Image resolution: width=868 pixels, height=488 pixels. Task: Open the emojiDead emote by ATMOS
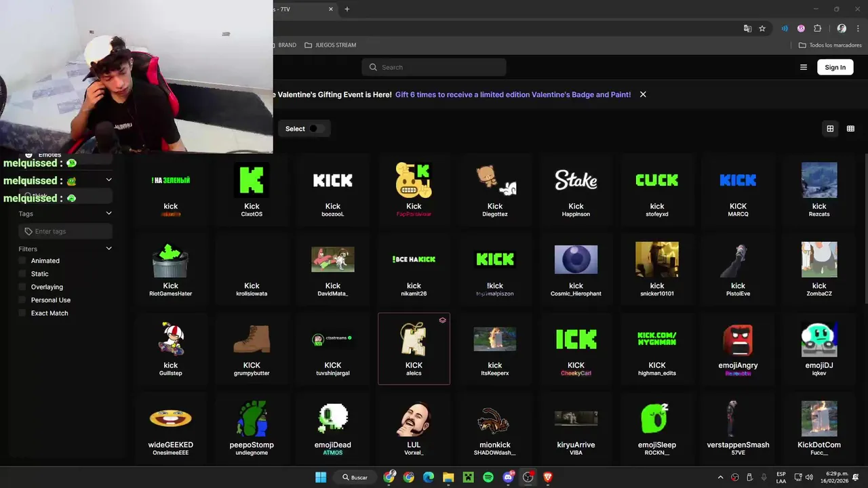pyautogui.click(x=333, y=428)
